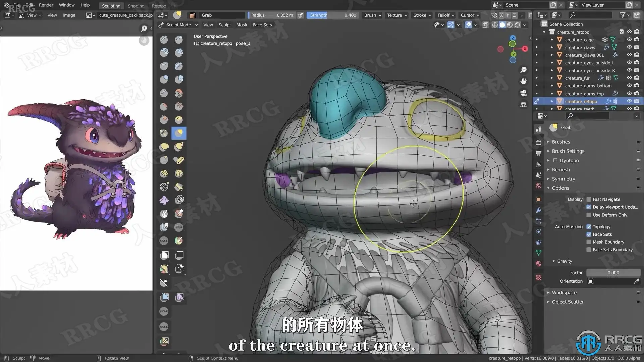Select creature_fur in the outliner
The height and width of the screenshot is (362, 644).
tap(577, 78)
